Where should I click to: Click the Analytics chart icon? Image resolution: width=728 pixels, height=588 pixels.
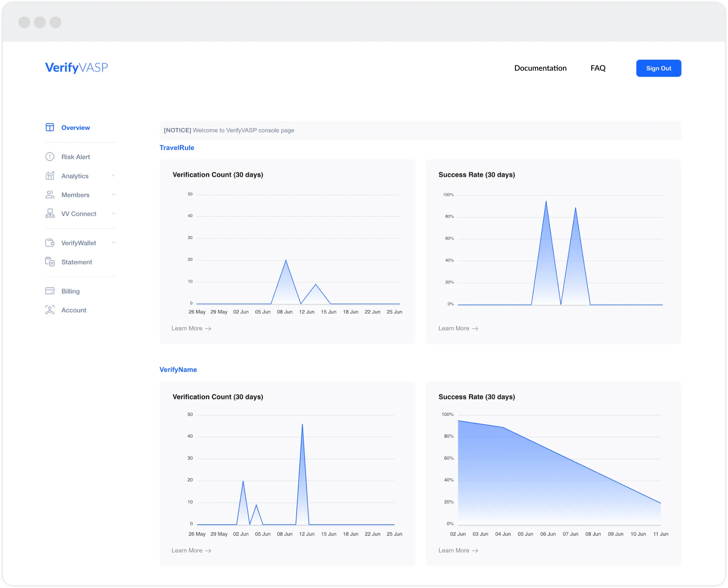click(x=50, y=176)
